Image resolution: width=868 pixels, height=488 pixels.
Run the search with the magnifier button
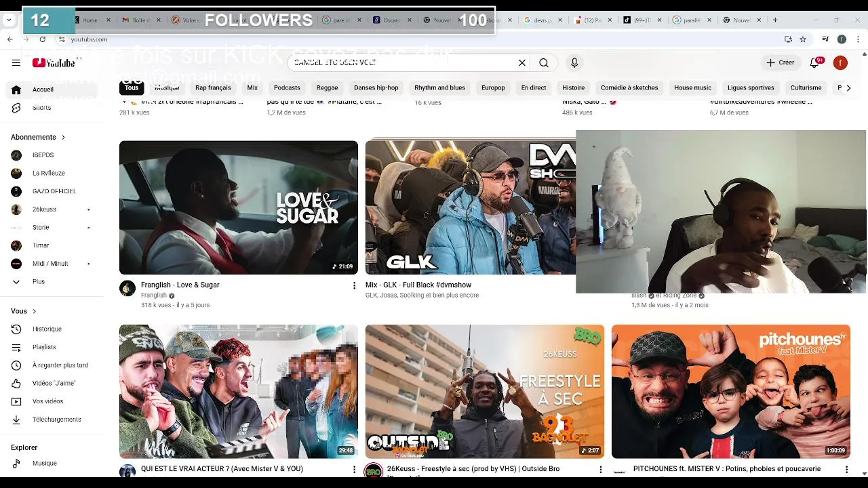coord(544,62)
